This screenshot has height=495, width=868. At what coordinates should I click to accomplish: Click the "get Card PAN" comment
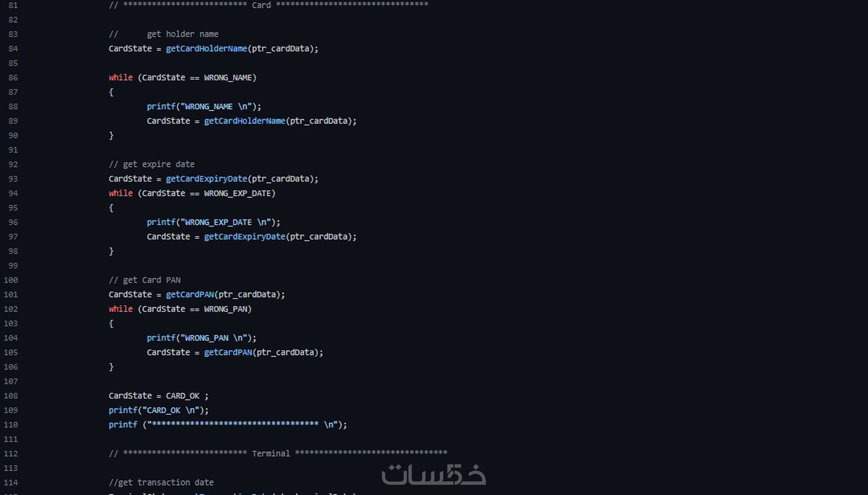144,280
